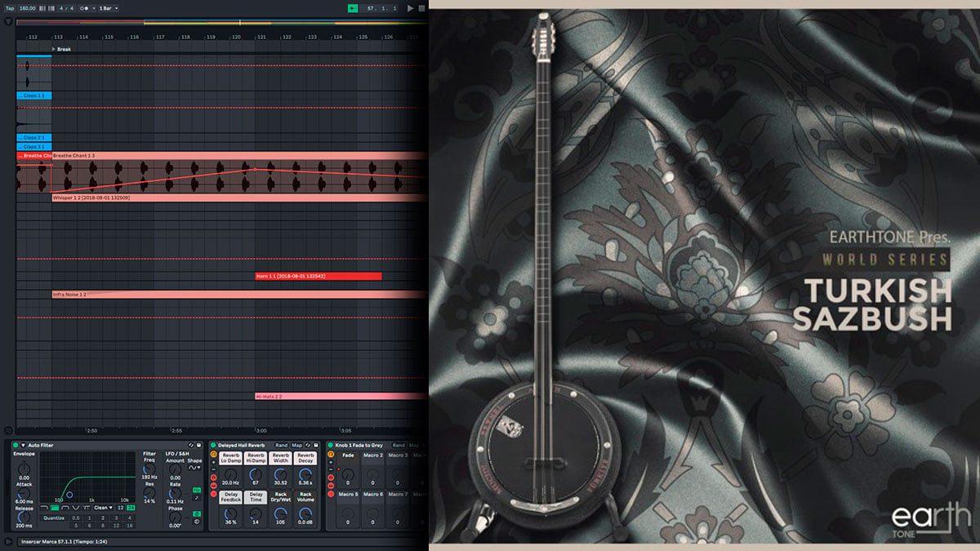Click the second bars icon before the time signature
The height and width of the screenshot is (551, 980).
click(51, 8)
